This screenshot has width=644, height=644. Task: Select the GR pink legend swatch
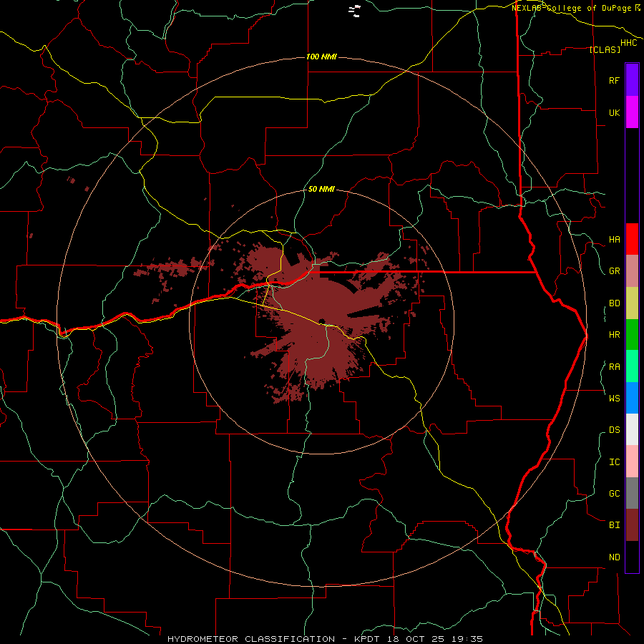[632, 271]
